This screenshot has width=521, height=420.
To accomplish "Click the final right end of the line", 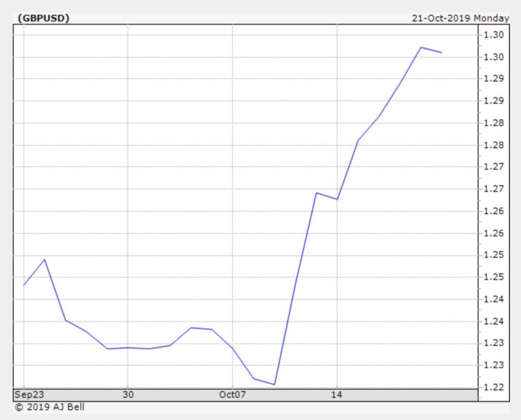I will pos(442,52).
